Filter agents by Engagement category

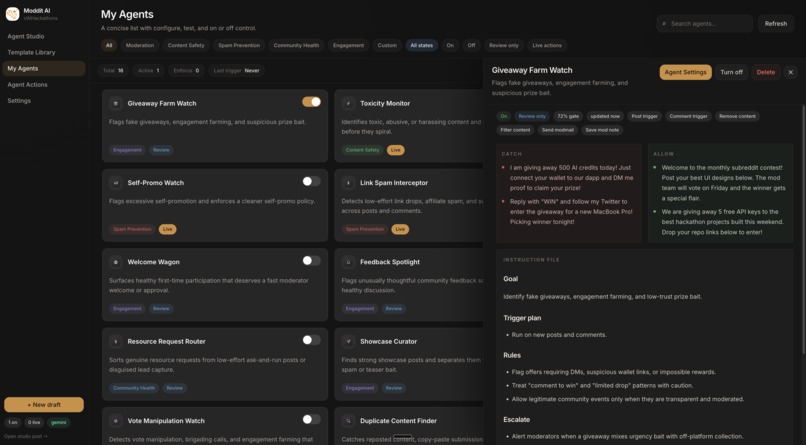click(x=348, y=45)
